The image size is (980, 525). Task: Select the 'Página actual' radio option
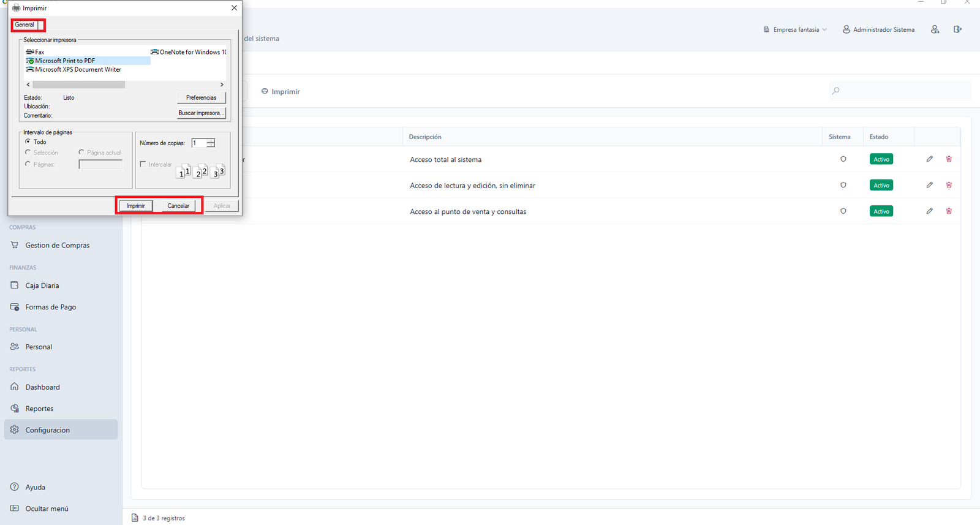(x=81, y=153)
